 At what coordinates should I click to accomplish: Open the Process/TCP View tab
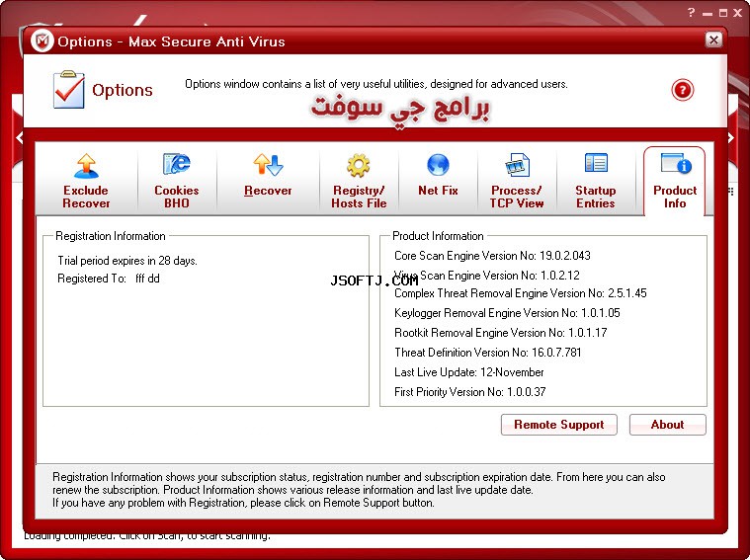pos(517,181)
